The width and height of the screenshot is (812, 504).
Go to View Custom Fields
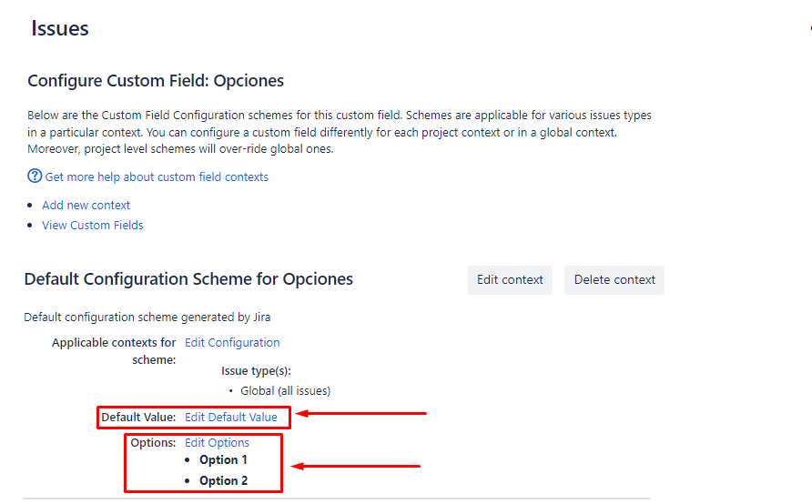93,225
